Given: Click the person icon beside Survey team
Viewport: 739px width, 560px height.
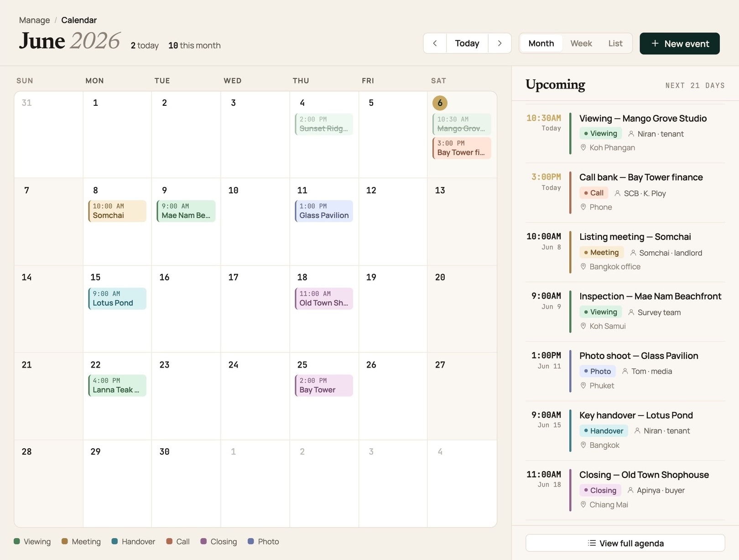Looking at the screenshot, I should pyautogui.click(x=631, y=312).
